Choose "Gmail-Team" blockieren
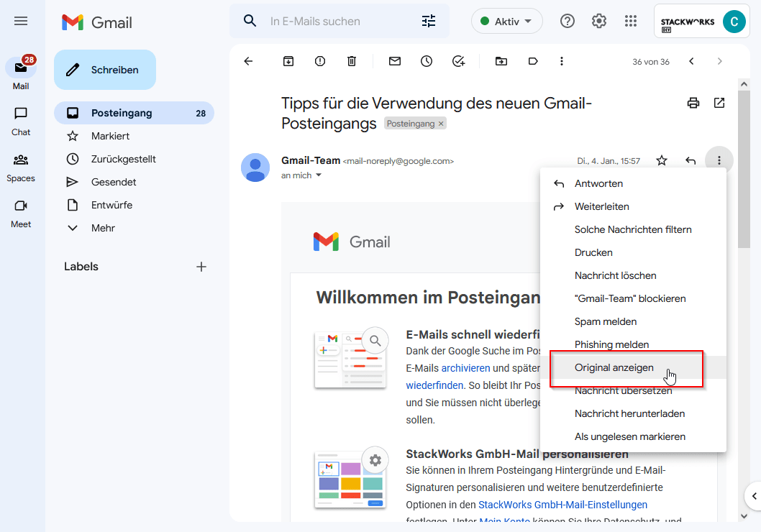Viewport: 761px width, 532px height. point(633,299)
